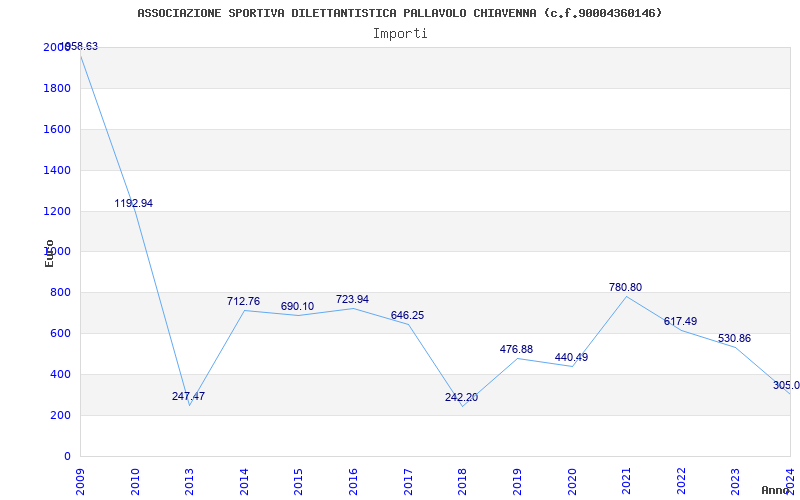
Task: Click the y-axis 1600 tick label
Action: click(57, 129)
